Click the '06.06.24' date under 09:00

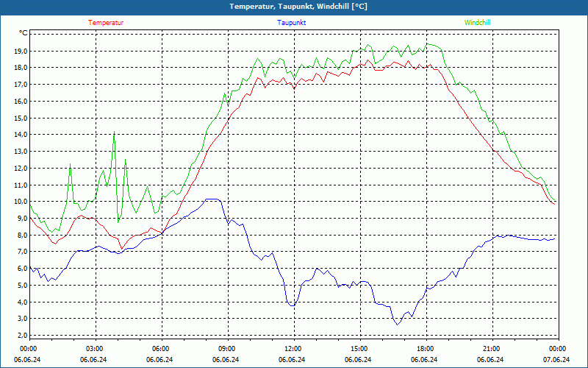pos(226,359)
